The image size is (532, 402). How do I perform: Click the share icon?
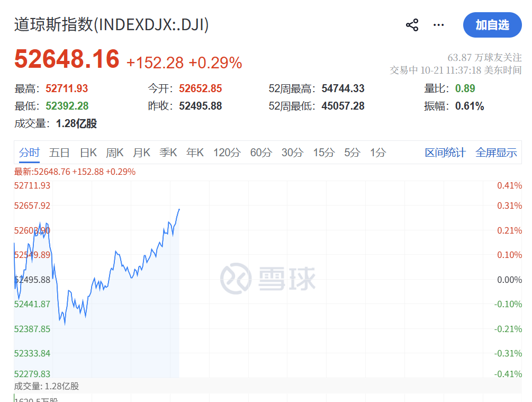point(412,25)
